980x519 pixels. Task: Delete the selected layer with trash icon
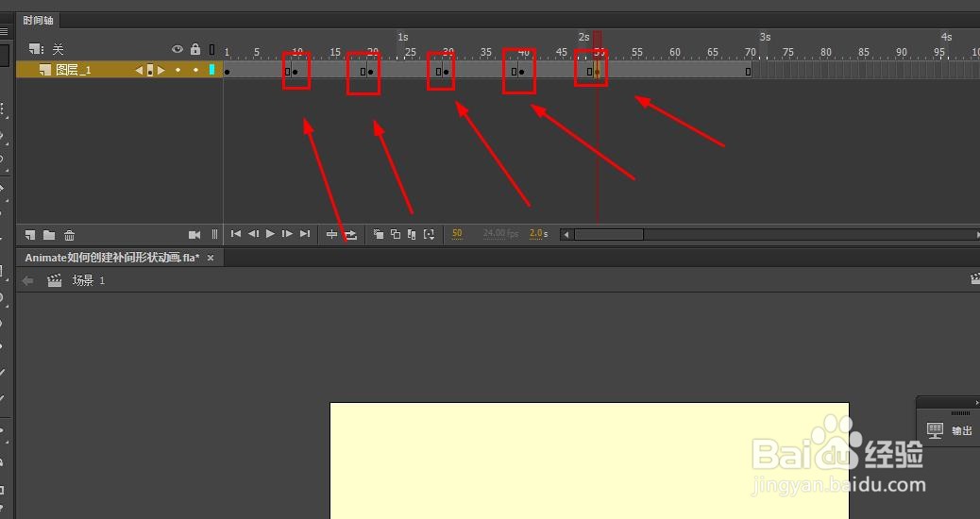coord(69,235)
